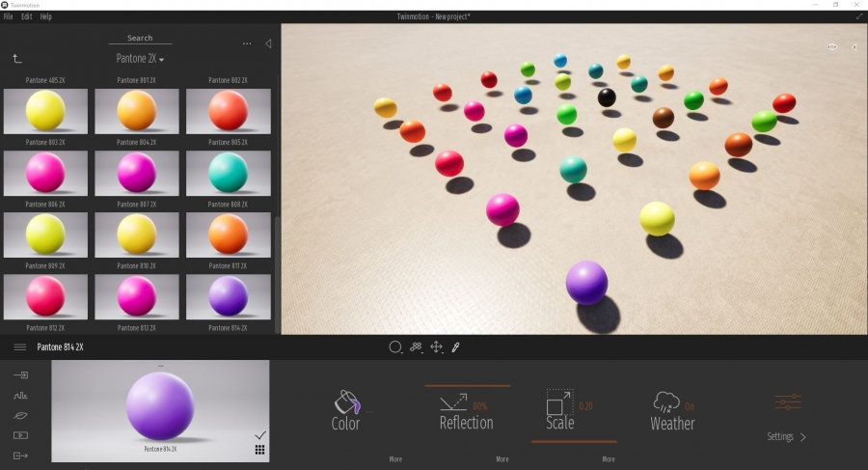868x470 pixels.
Task: Toggle the viewport eye visibility icon
Action: click(831, 47)
